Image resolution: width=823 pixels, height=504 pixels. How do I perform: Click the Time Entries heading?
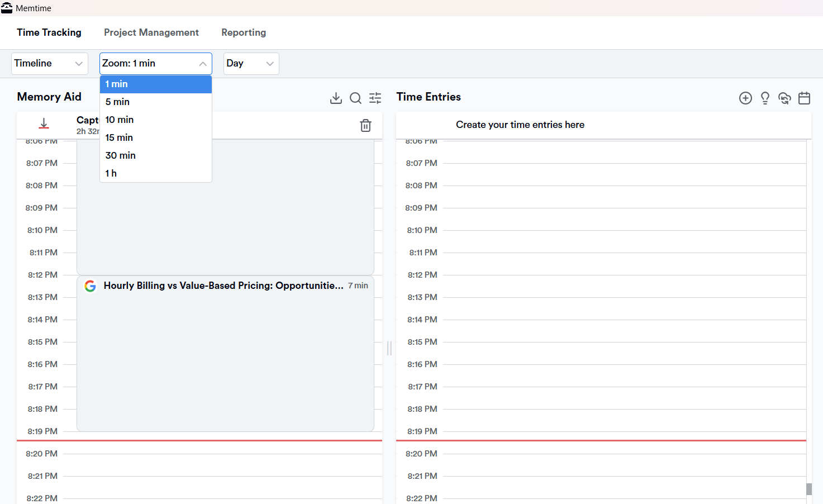[429, 97]
